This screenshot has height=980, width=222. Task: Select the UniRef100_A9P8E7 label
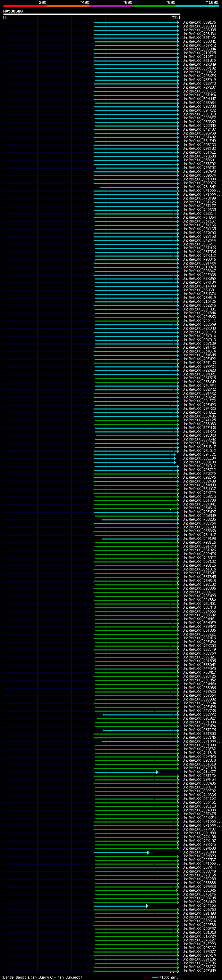tap(199, 118)
